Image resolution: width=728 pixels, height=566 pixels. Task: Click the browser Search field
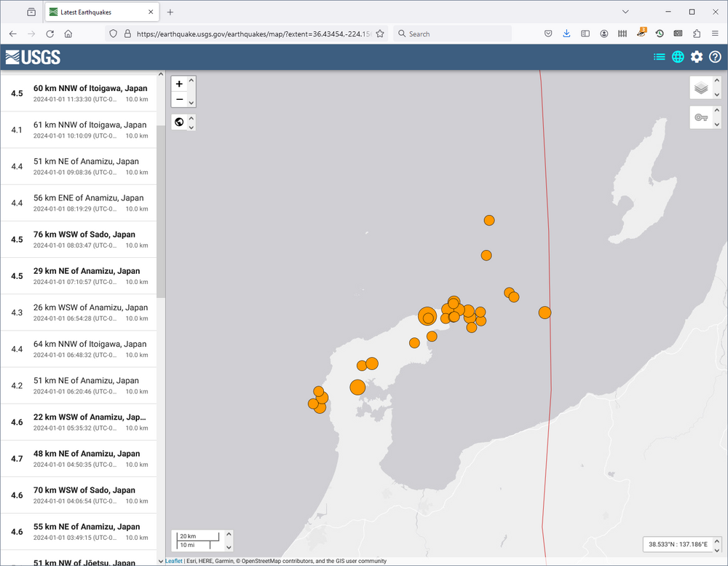(455, 34)
